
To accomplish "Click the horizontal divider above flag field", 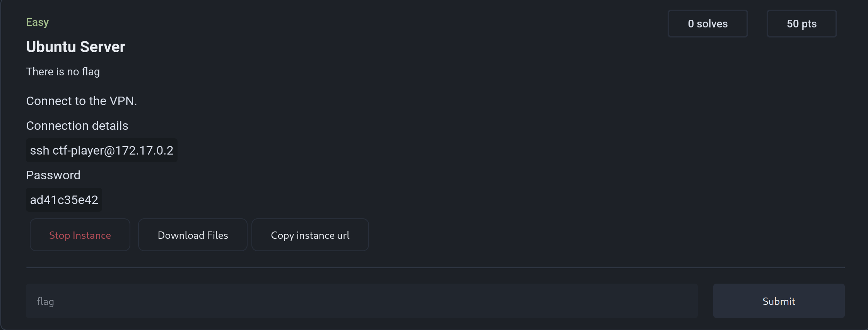I will tap(435, 267).
